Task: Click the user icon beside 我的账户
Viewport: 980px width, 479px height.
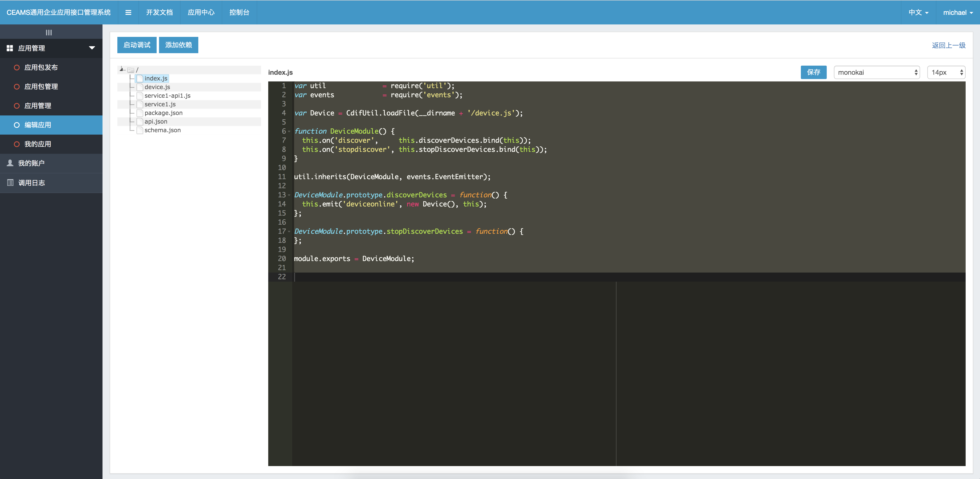Action: (x=10, y=163)
